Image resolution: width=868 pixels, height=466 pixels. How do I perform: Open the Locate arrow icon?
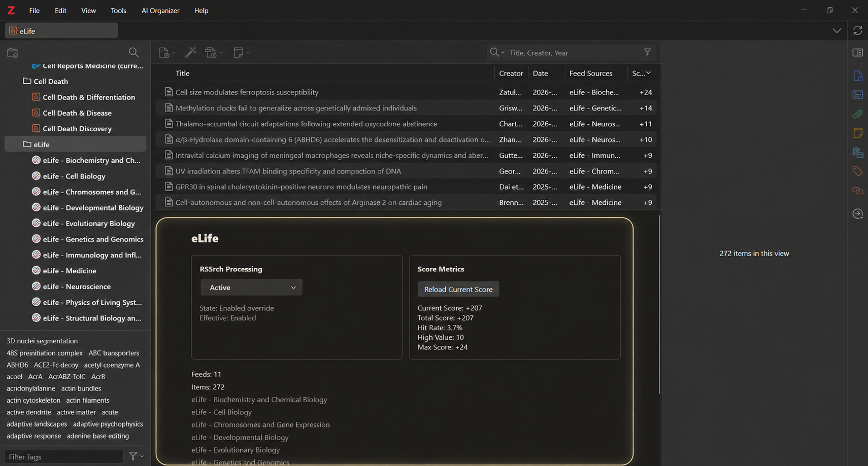coord(857,213)
